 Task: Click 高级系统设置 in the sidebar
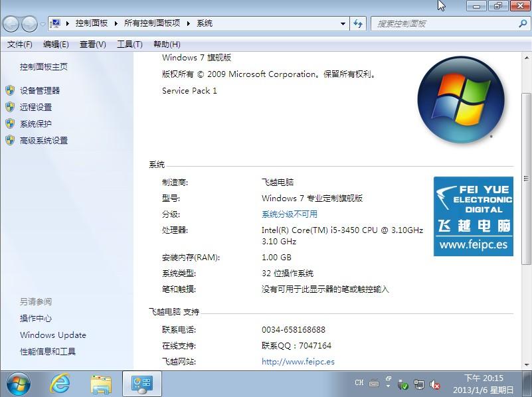click(x=44, y=141)
